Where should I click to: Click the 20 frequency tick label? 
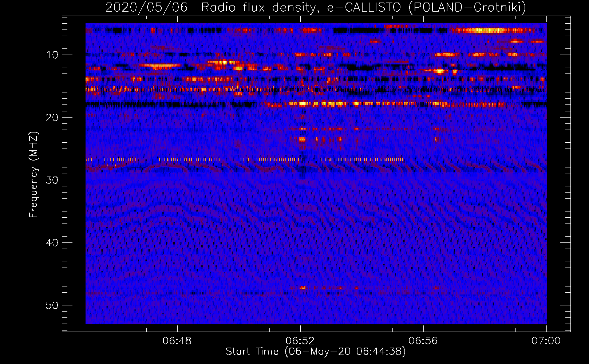pos(52,118)
